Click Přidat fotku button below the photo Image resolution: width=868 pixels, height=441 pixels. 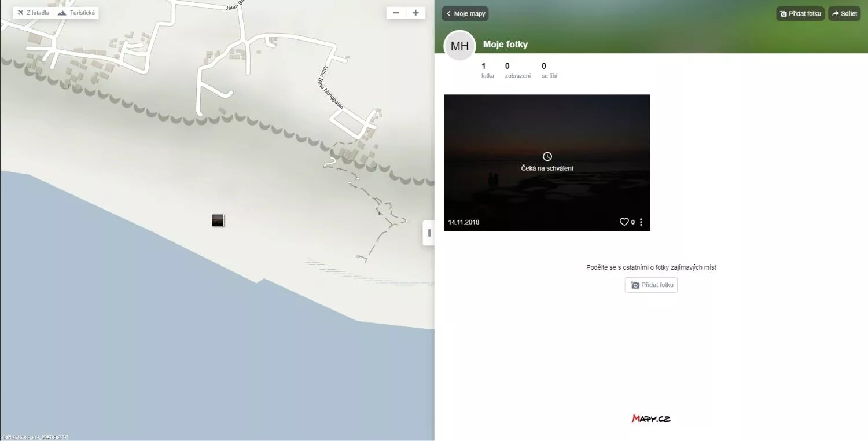pos(651,285)
